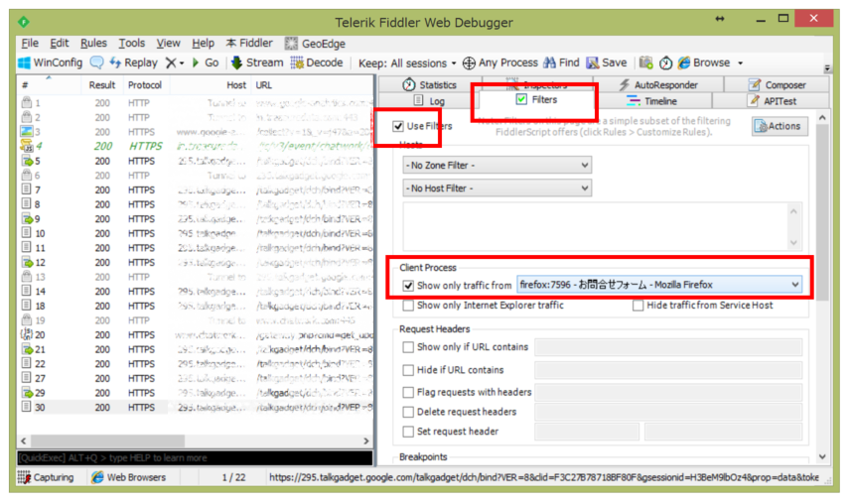Click Web Browsers process filter in status bar
The width and height of the screenshot is (852, 504).
coord(129,477)
